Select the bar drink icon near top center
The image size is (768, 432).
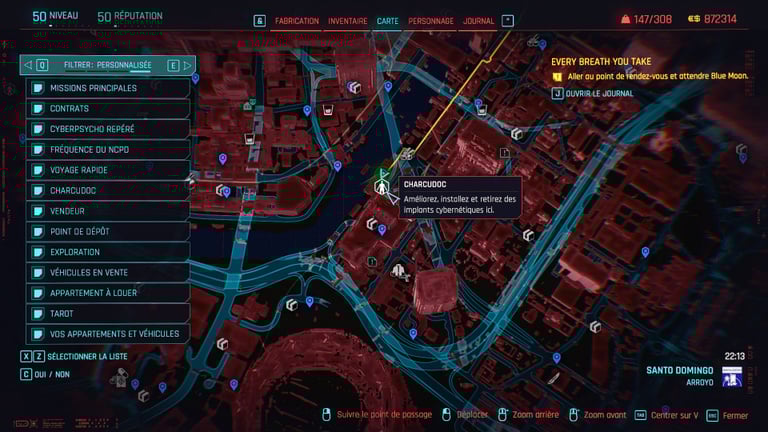(x=328, y=110)
